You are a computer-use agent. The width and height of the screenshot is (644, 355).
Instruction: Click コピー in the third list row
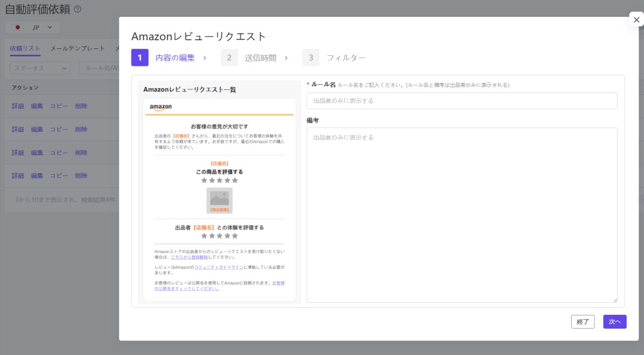(59, 153)
